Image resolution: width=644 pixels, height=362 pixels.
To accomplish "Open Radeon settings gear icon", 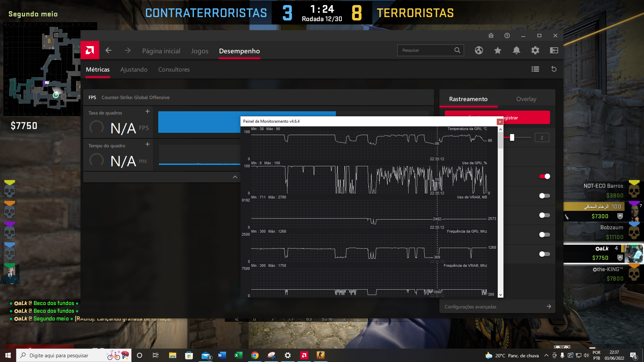I will pyautogui.click(x=535, y=50).
